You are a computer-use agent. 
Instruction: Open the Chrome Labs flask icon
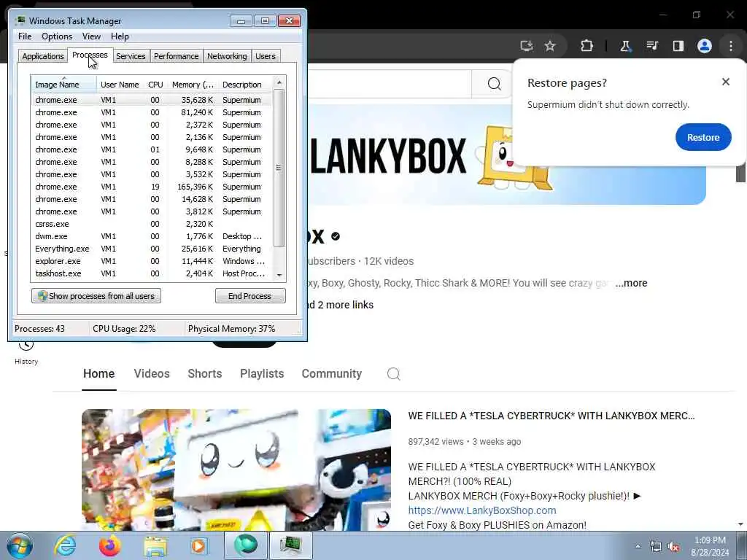tap(625, 46)
